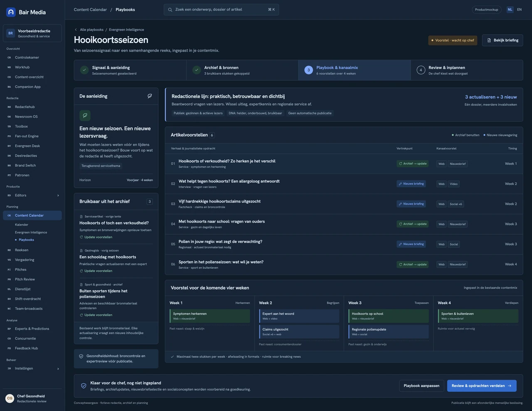Open Evergreen Desk in sidebar
Image resolution: width=532 pixels, height=411 pixels.
32,146
